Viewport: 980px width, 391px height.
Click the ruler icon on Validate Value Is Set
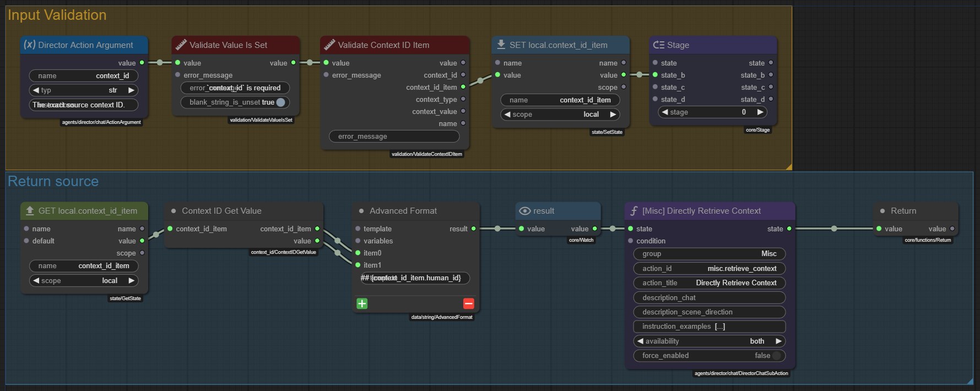[181, 45]
